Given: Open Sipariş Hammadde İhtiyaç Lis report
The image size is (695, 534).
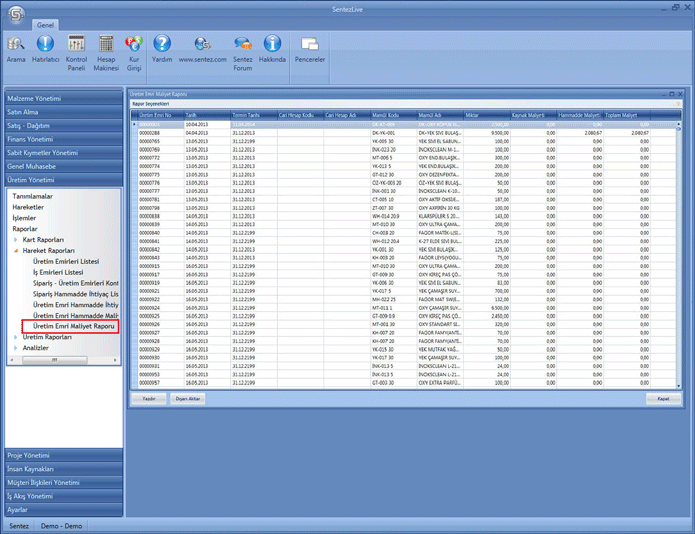Looking at the screenshot, I should click(76, 294).
